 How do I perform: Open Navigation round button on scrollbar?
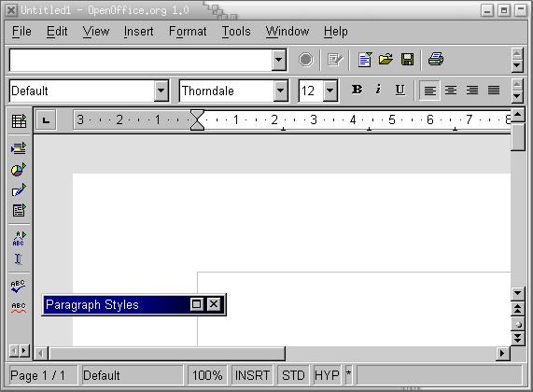517,324
